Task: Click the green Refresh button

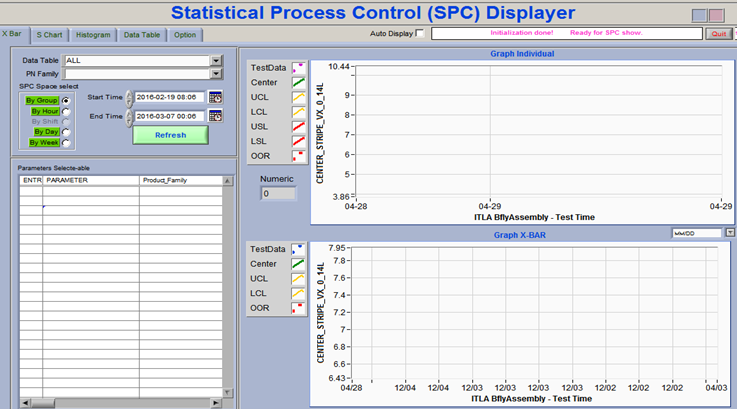Action: click(171, 135)
